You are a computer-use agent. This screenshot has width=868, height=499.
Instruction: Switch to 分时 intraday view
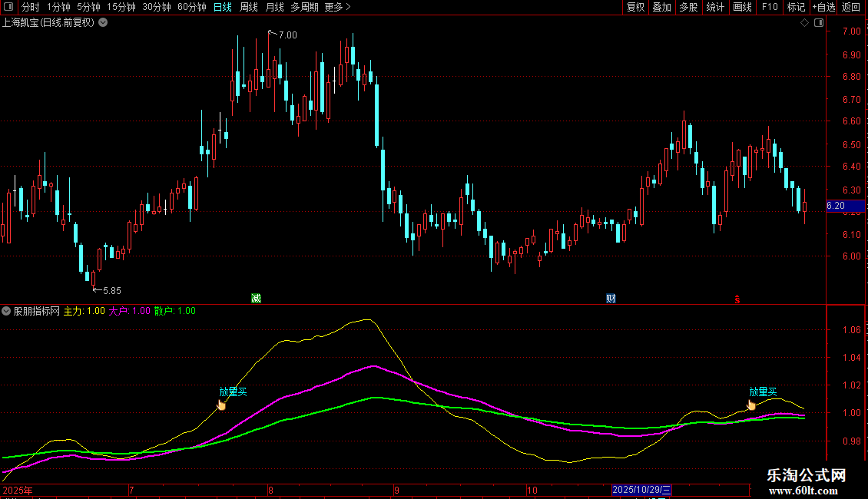31,7
